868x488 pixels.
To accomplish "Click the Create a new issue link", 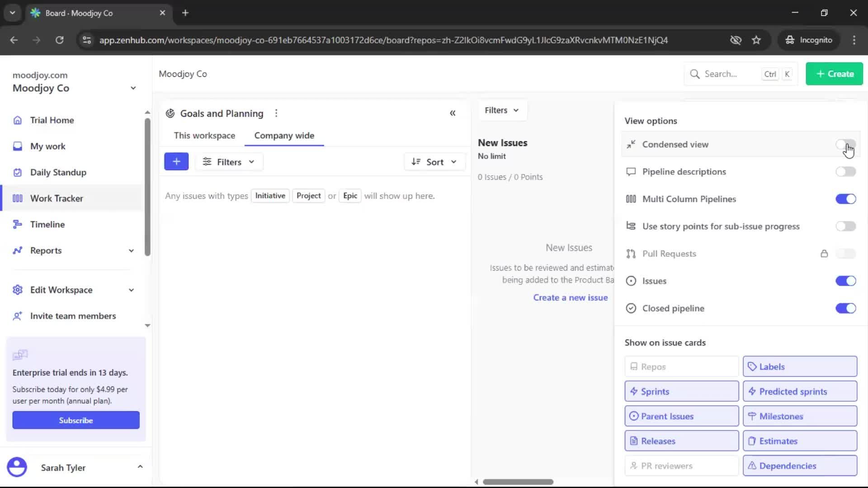I will tap(571, 297).
